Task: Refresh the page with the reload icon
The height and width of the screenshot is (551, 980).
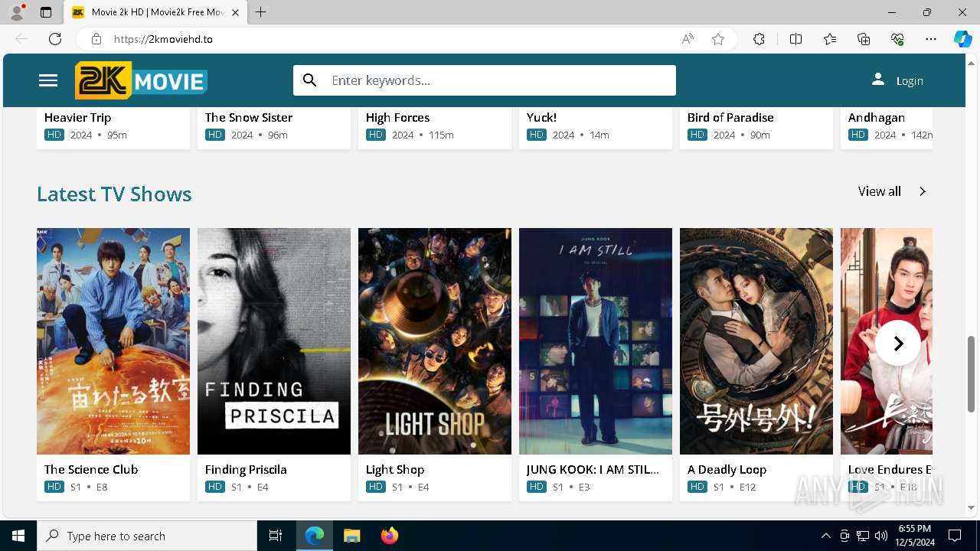Action: pyautogui.click(x=55, y=39)
